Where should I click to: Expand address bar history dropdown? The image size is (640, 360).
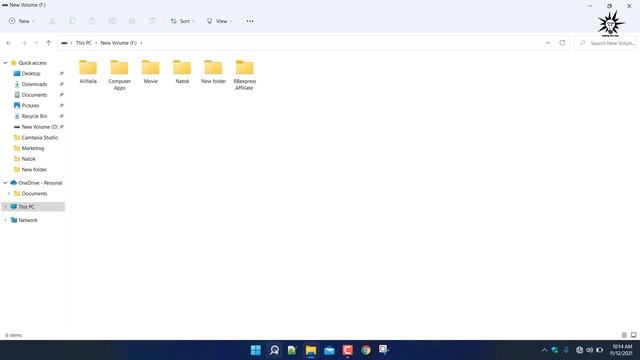point(548,43)
